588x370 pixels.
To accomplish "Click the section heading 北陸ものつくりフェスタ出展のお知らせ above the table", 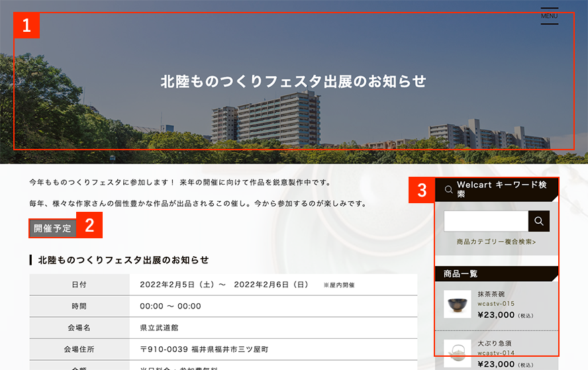I will [123, 260].
